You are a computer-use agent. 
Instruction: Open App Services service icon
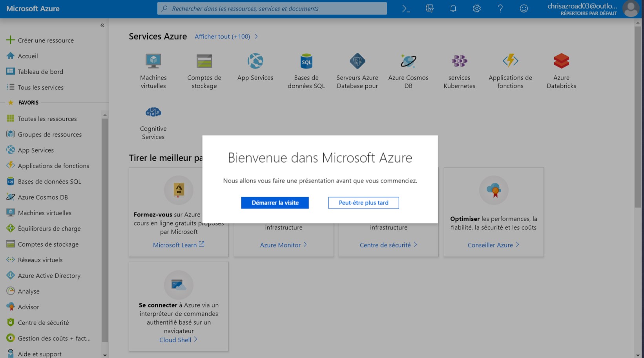pos(255,61)
